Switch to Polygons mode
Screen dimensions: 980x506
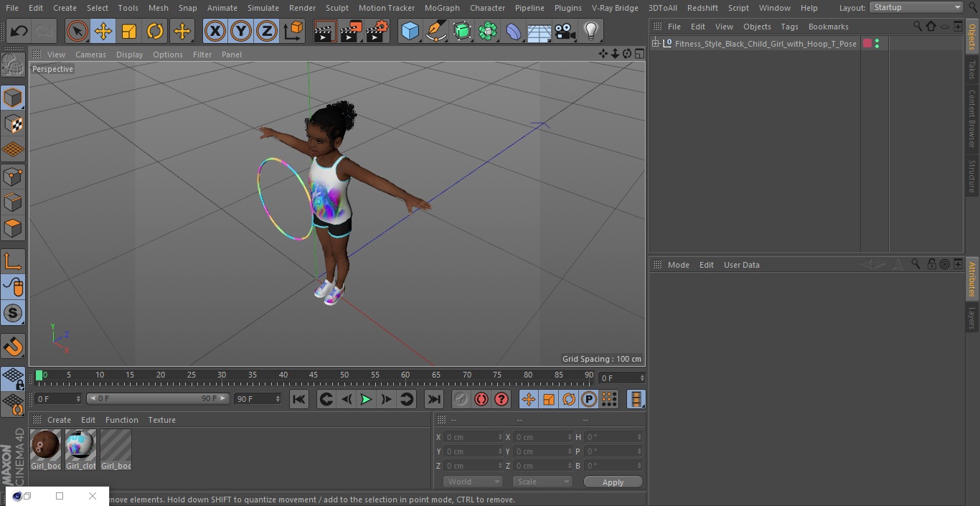coord(13,228)
